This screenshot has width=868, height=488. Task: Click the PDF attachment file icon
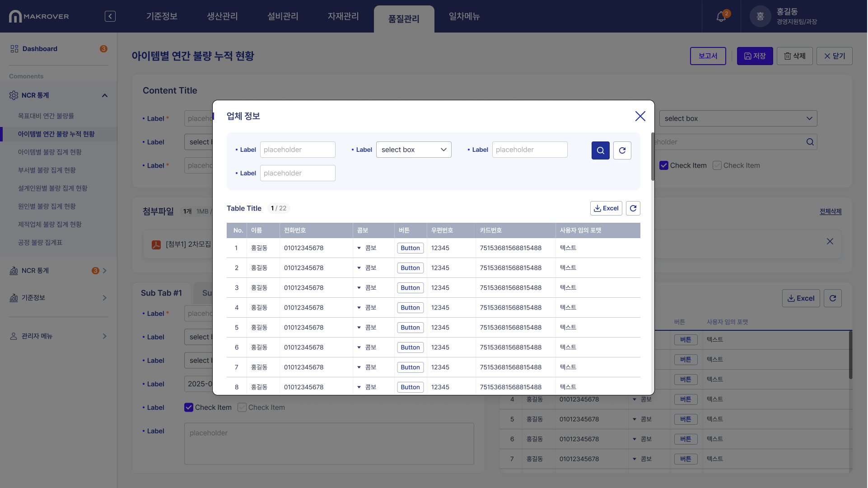click(156, 244)
